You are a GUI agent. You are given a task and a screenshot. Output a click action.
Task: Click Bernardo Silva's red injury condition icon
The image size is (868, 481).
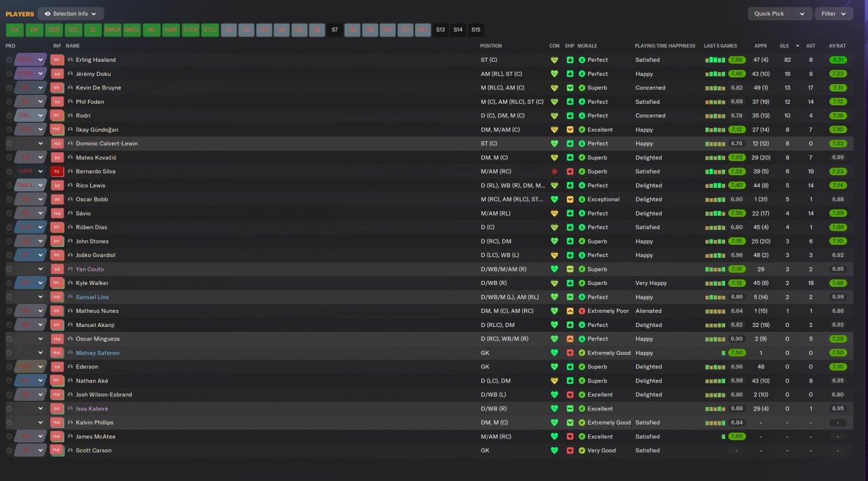click(x=555, y=172)
